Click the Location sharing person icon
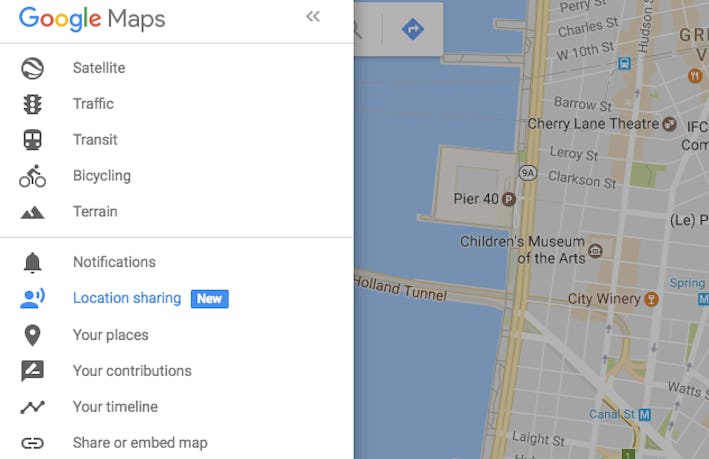Screen dimensions: 709x459 coord(32,298)
